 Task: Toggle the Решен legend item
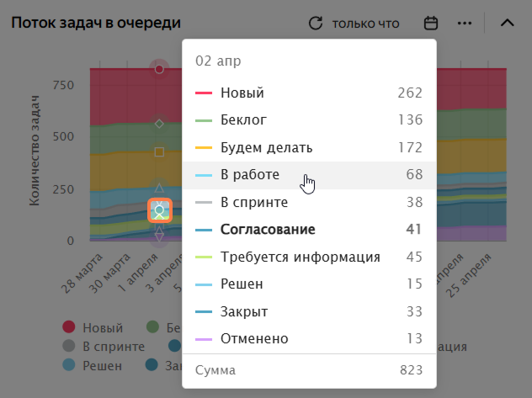92,365
